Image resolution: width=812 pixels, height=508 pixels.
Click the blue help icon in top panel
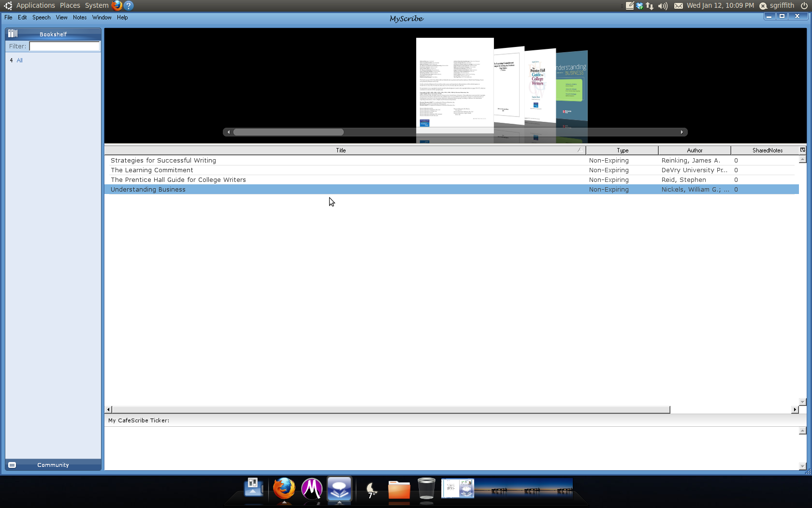coord(128,5)
